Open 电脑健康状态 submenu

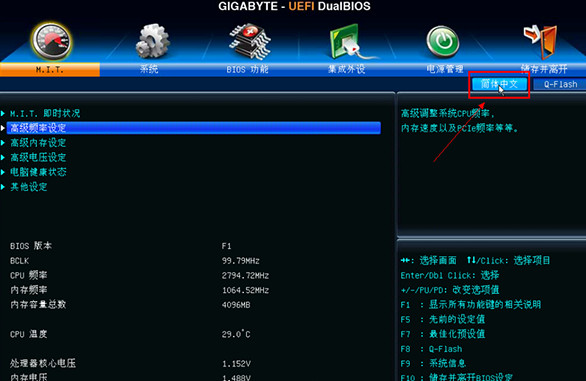[38, 172]
